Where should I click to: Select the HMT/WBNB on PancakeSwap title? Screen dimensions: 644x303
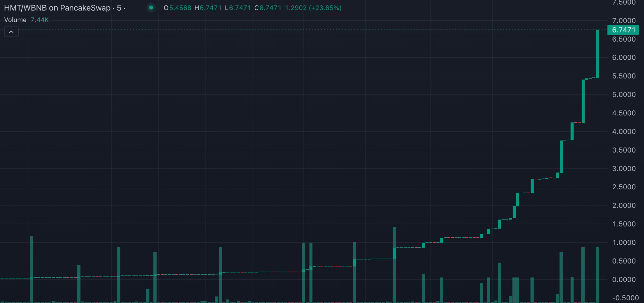(57, 8)
